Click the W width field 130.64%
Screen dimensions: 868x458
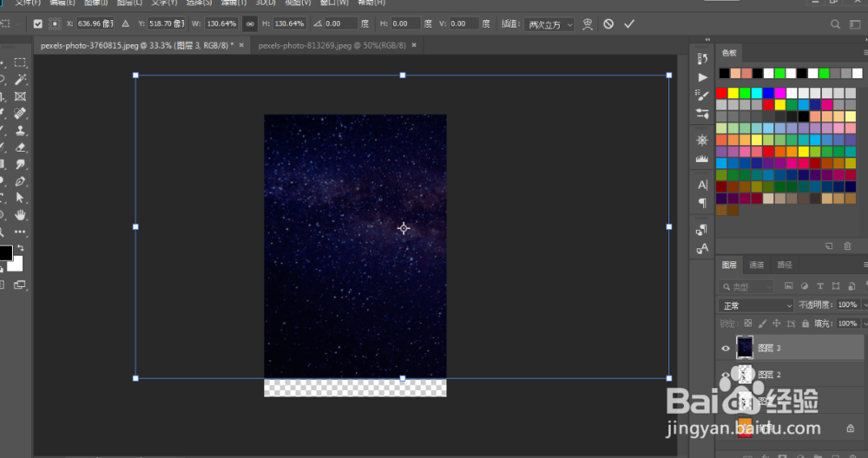pos(221,23)
